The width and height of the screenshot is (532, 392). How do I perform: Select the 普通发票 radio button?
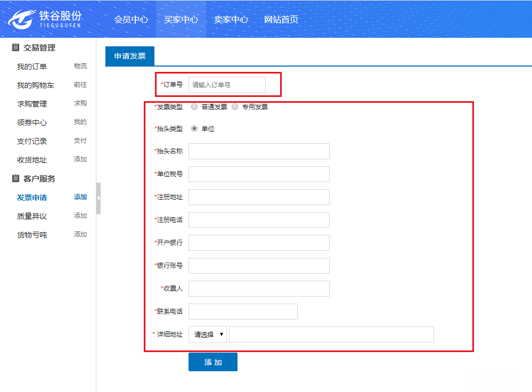point(194,107)
